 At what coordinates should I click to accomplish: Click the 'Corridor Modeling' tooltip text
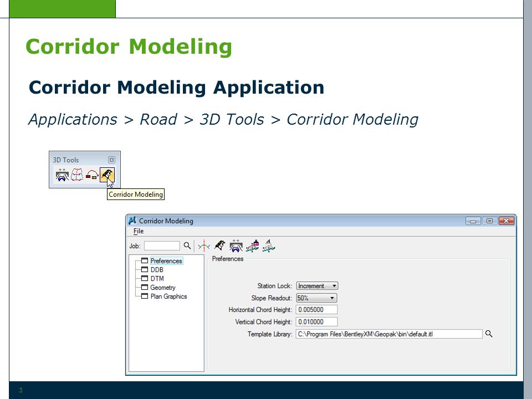(136, 195)
